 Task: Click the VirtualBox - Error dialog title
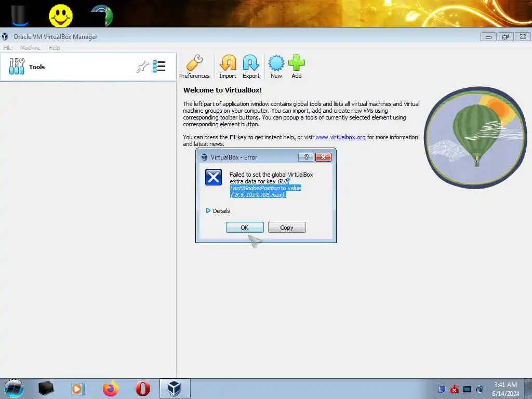pos(234,157)
